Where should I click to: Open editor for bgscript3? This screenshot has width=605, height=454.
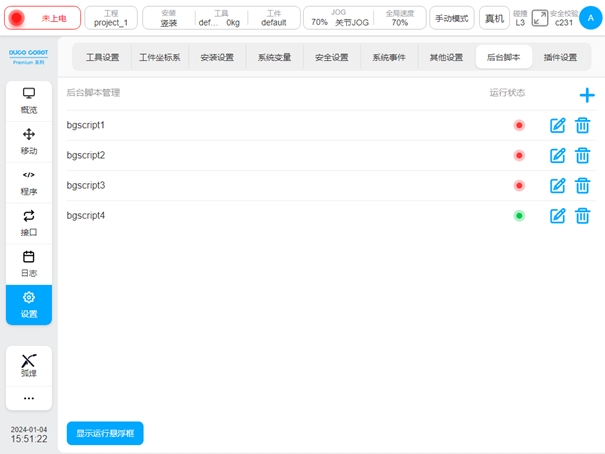pyautogui.click(x=559, y=185)
